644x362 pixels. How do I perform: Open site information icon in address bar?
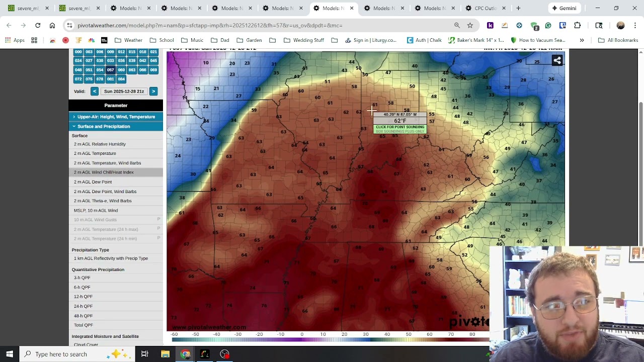(x=69, y=25)
